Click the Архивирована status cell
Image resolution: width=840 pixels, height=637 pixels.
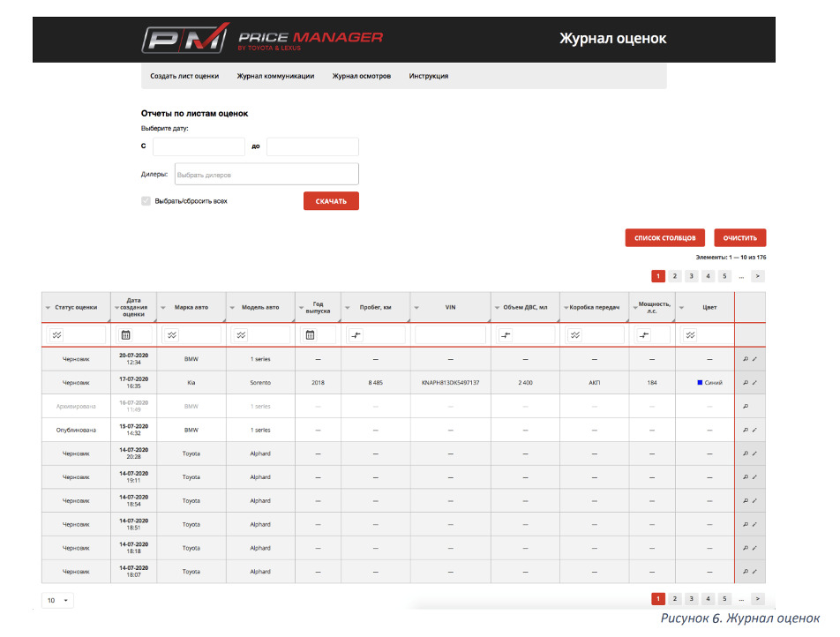click(76, 406)
